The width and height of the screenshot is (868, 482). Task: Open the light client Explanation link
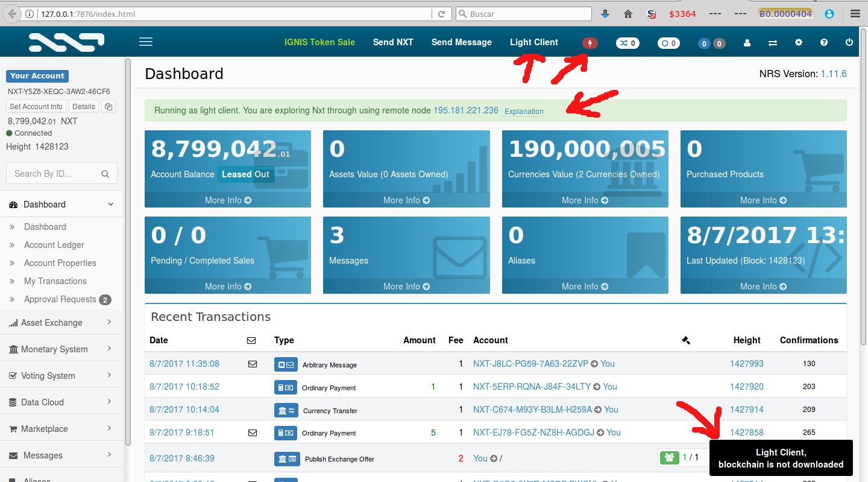(524, 111)
